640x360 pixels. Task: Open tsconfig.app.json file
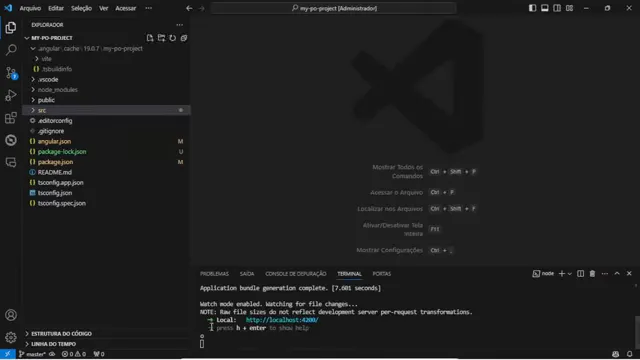[106, 182]
